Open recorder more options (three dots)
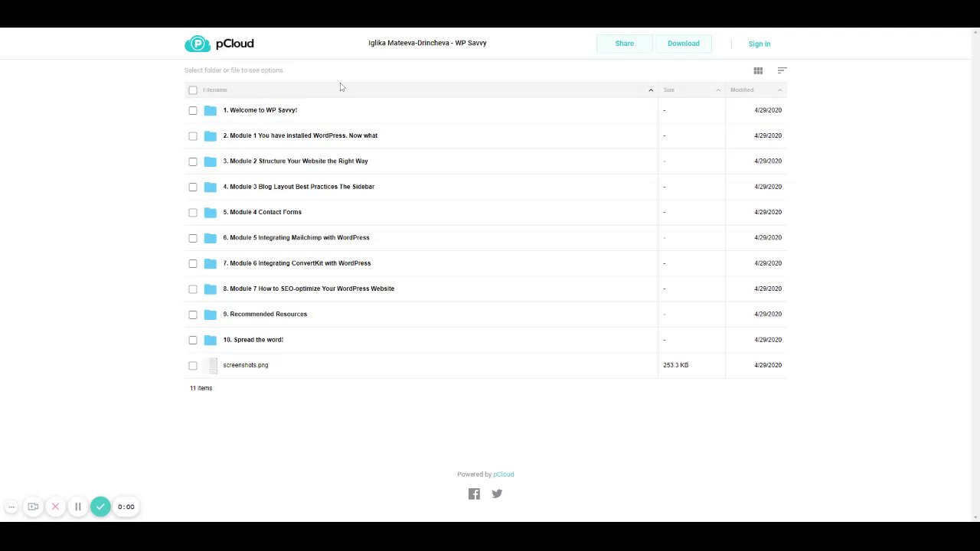The height and width of the screenshot is (551, 980). (11, 507)
